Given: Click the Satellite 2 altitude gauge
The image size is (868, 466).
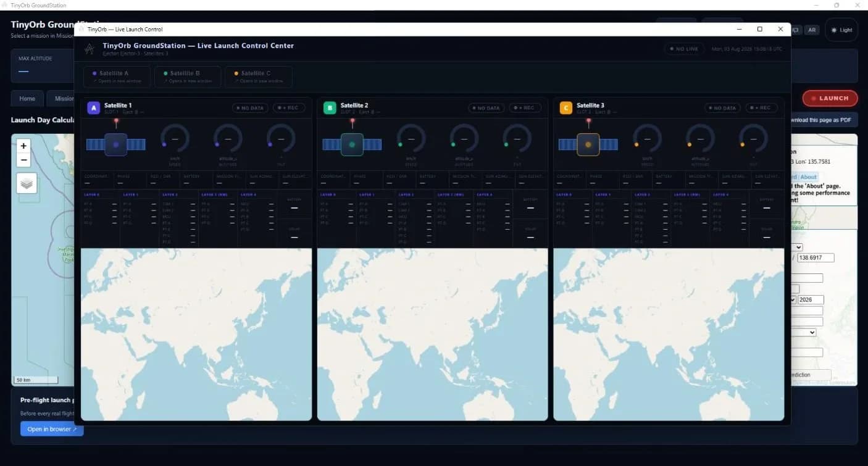Looking at the screenshot, I should (464, 139).
